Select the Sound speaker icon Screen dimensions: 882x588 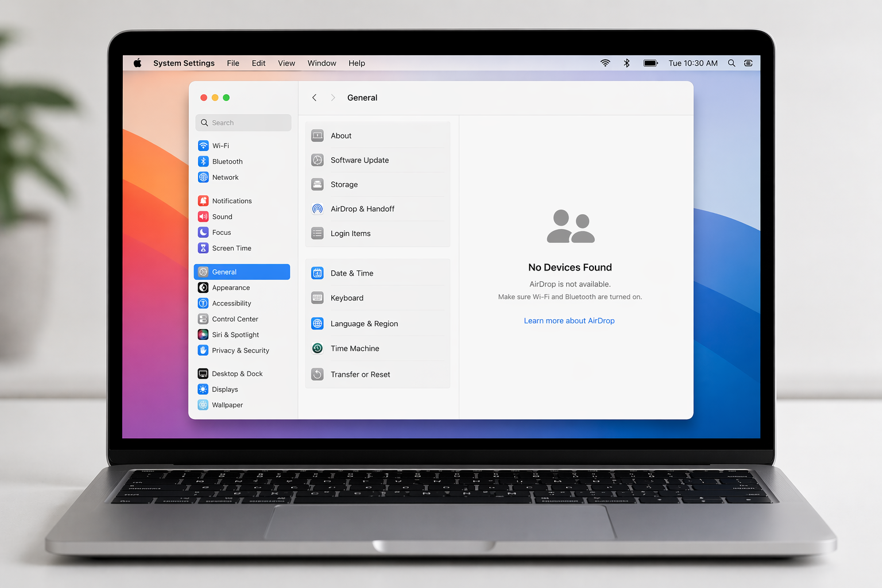(203, 216)
